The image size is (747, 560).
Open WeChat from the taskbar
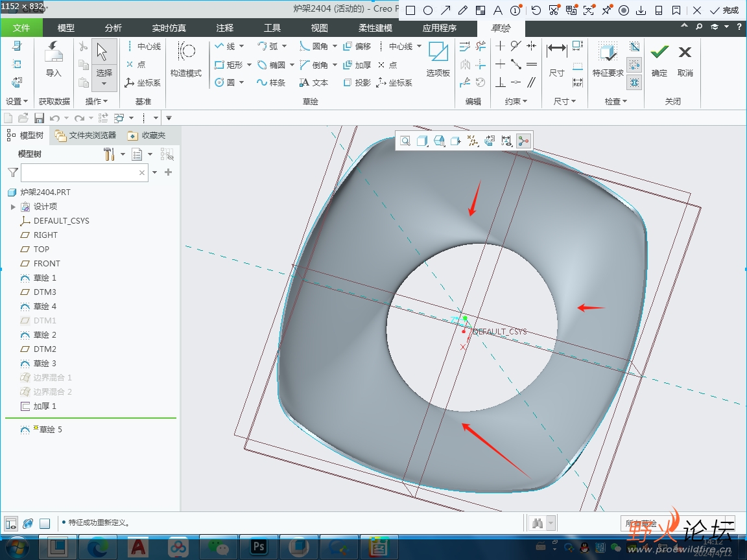(219, 547)
